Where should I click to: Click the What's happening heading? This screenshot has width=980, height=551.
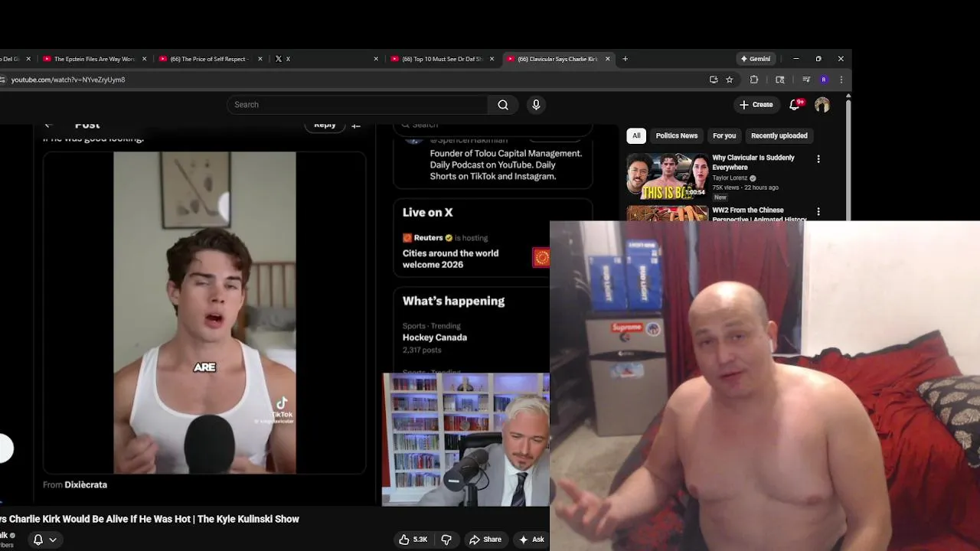(x=453, y=301)
